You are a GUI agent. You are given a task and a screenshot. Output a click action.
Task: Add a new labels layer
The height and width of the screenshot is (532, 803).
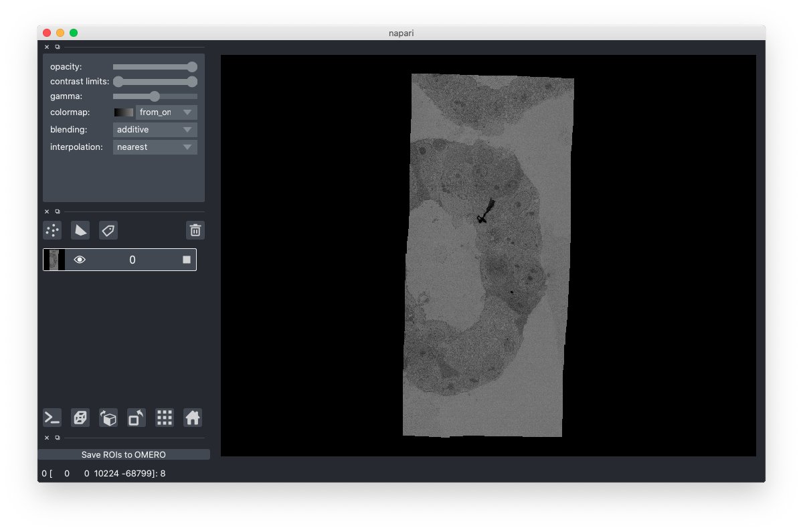108,230
